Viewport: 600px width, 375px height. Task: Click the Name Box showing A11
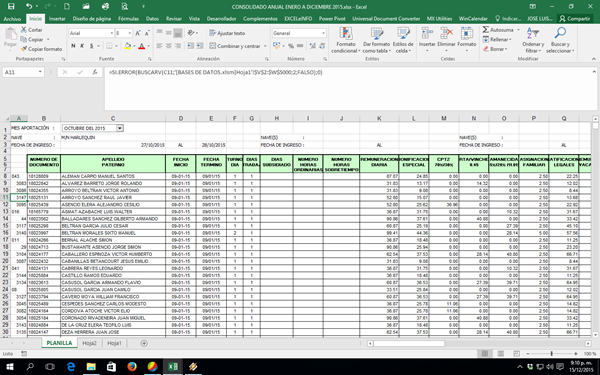23,72
